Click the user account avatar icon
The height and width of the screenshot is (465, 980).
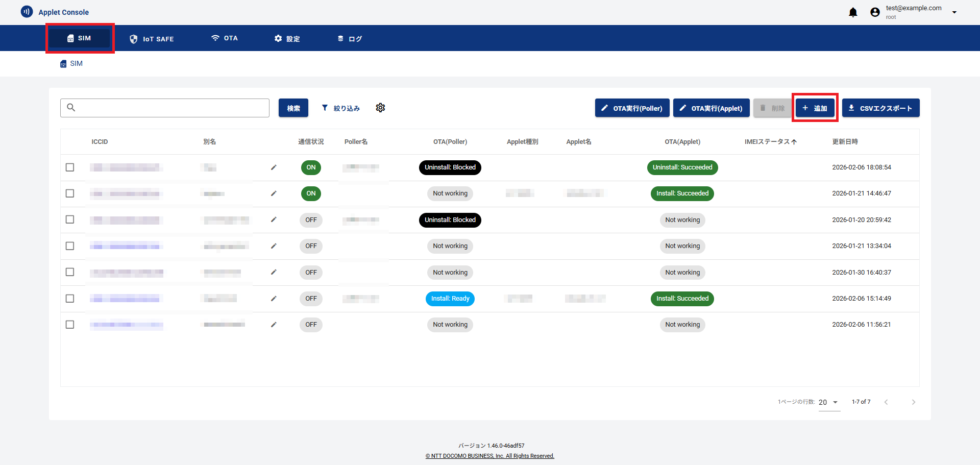pos(875,12)
